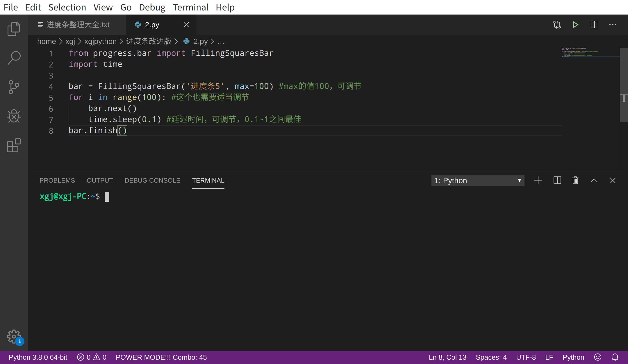Click the Add new terminal button

pos(539,180)
